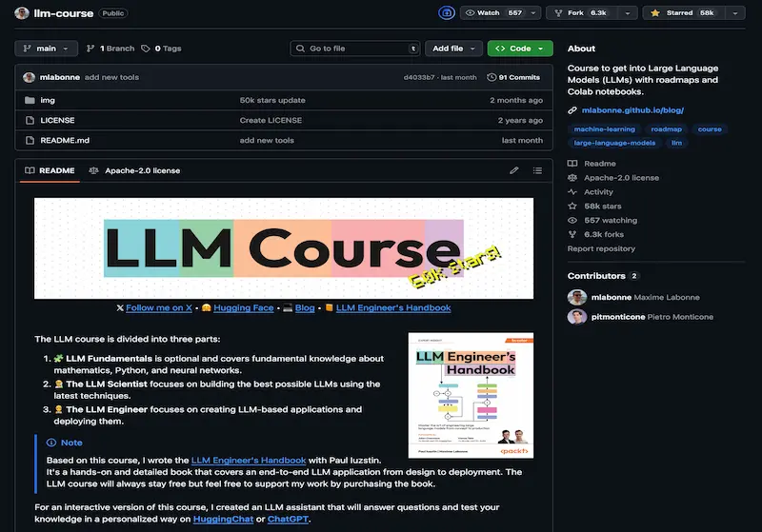The image size is (762, 532).
Task: Click the '50k stars update' commit message
Action: pos(272,101)
